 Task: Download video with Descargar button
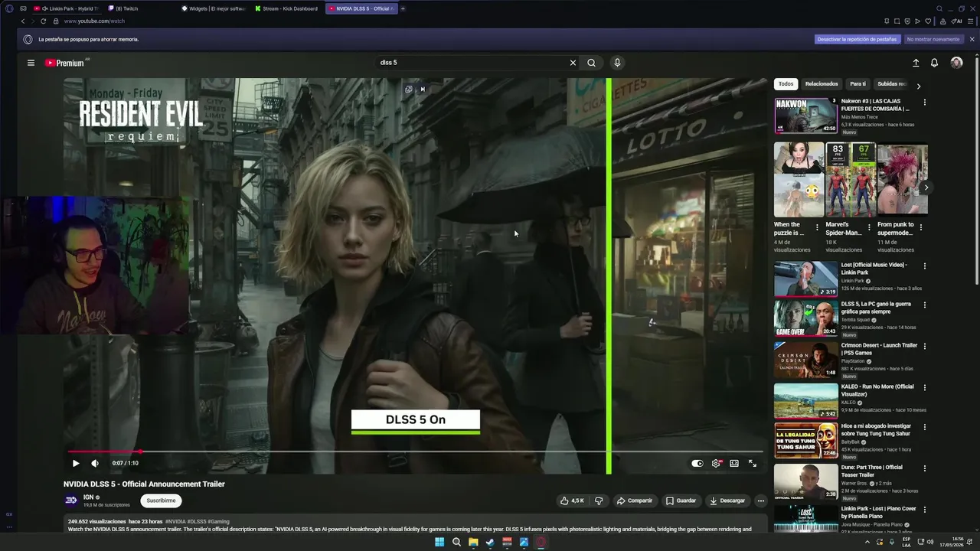(x=727, y=500)
